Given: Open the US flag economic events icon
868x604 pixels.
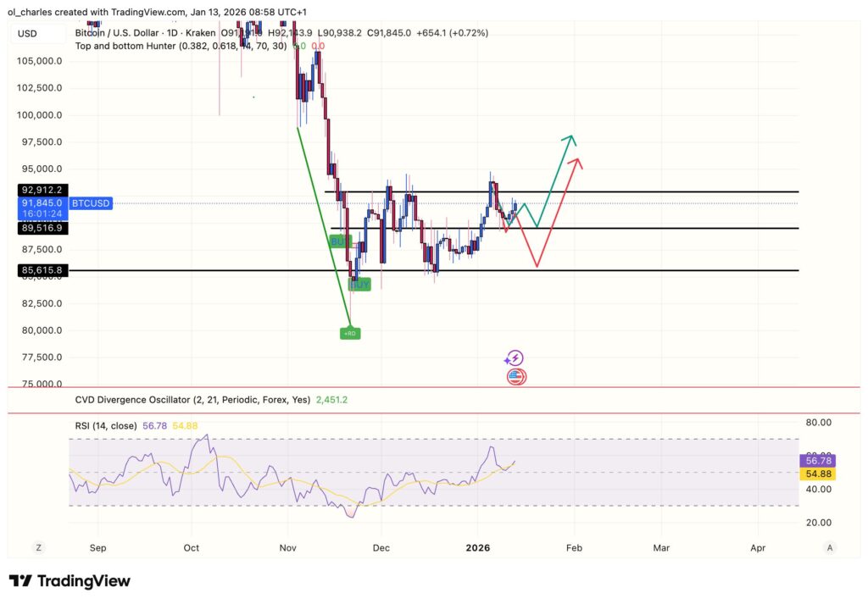Looking at the screenshot, I should tap(516, 377).
